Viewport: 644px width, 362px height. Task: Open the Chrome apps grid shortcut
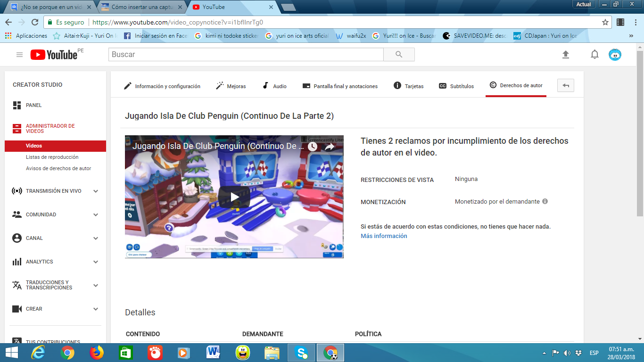8,35
